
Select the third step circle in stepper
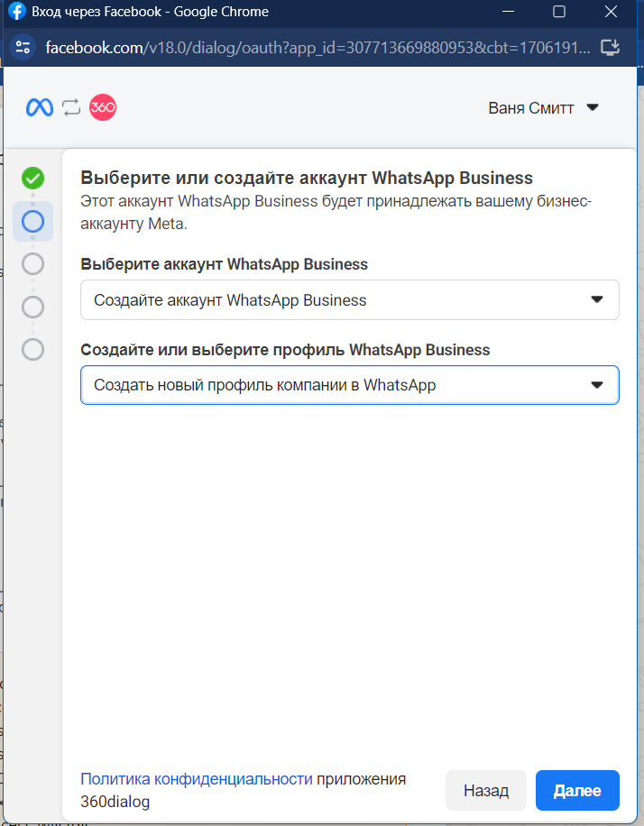32,264
